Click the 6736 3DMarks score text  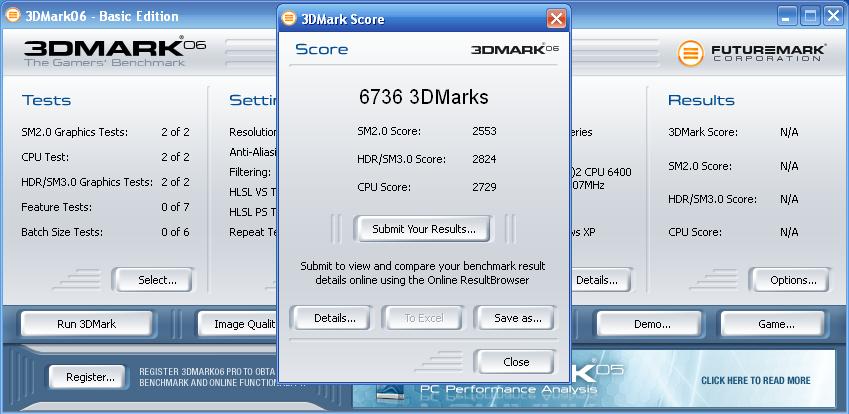tap(423, 97)
